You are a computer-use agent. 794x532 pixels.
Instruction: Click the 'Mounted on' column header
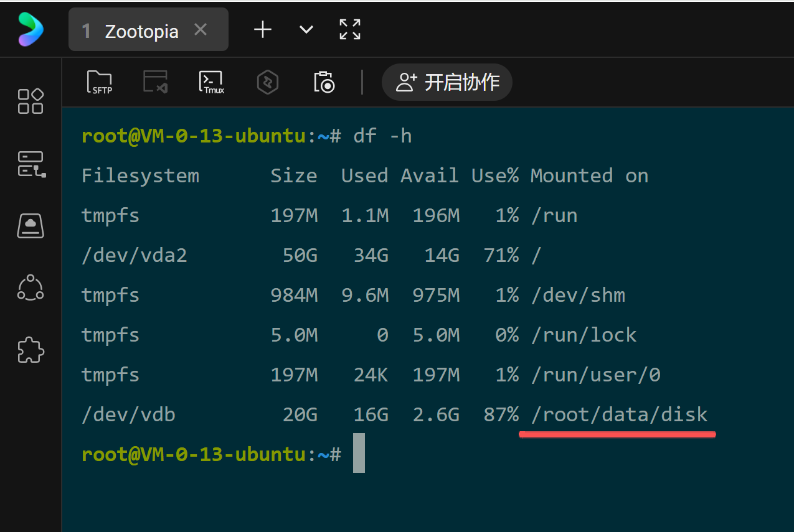click(589, 176)
